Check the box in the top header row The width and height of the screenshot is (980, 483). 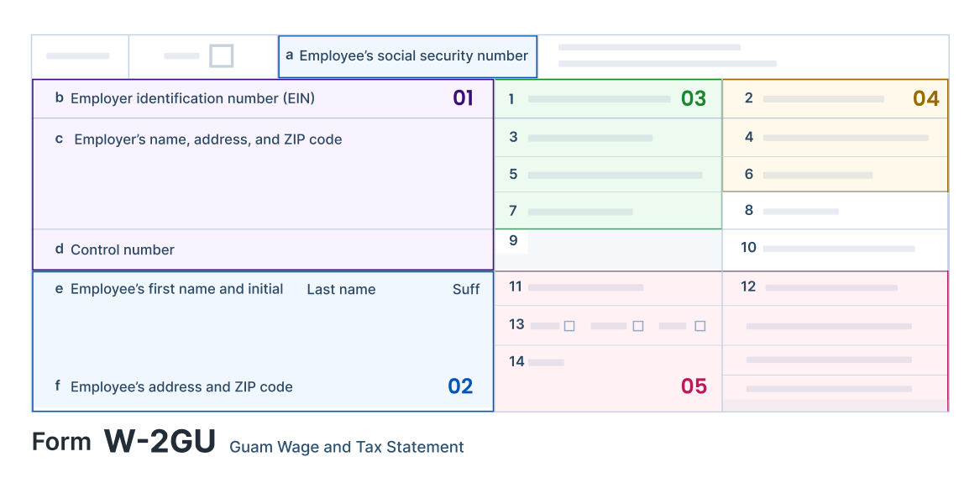coord(221,55)
